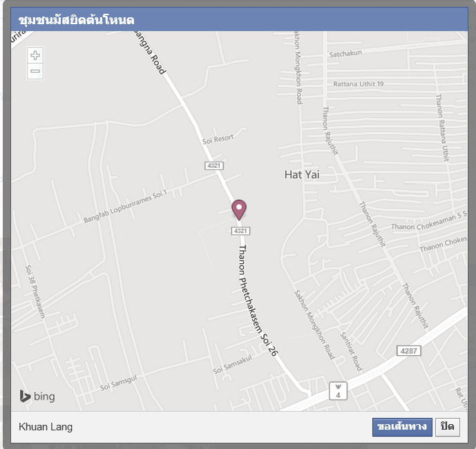This screenshot has width=476, height=449.
Task: Open the Bing logo link
Action: [37, 397]
